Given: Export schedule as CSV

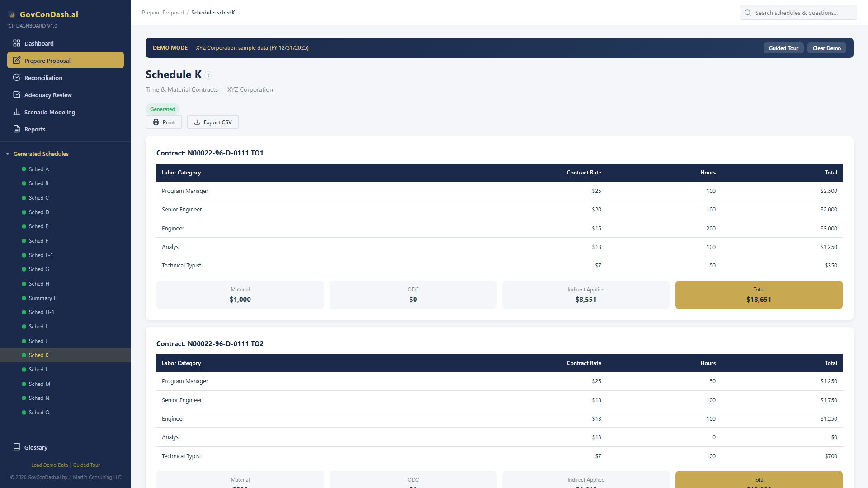Looking at the screenshot, I should tap(212, 122).
